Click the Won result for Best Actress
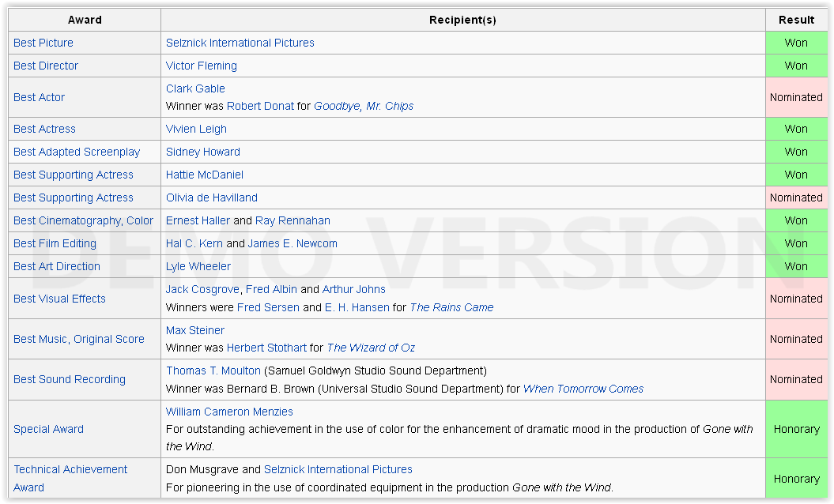This screenshot has width=834, height=504. (796, 129)
